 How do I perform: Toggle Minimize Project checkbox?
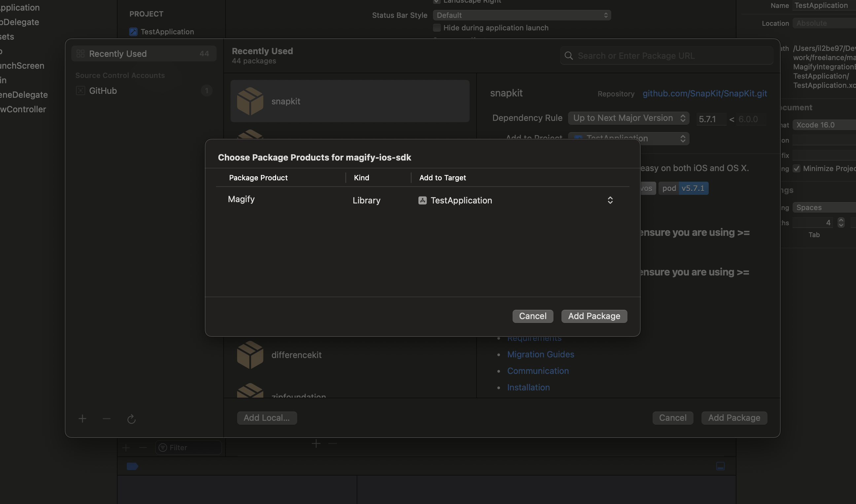click(x=797, y=168)
